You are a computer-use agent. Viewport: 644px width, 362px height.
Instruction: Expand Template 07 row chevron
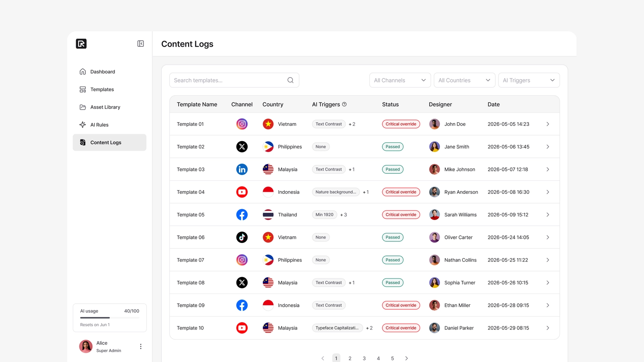coord(548,260)
